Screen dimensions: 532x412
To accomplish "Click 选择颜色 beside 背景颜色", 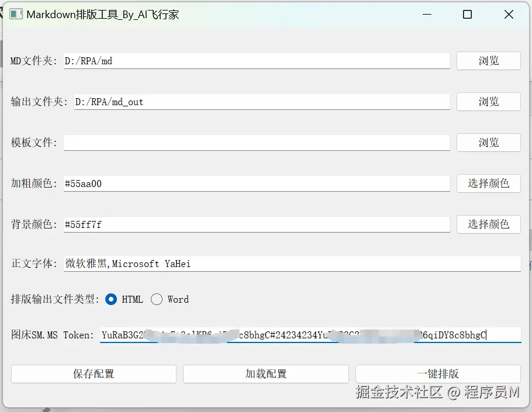I will (x=488, y=224).
